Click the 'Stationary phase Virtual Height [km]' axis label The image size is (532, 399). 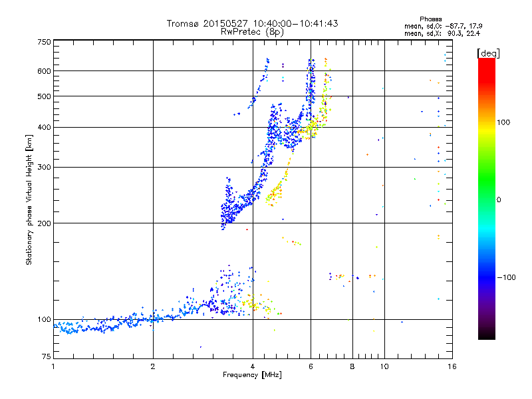click(x=29, y=199)
